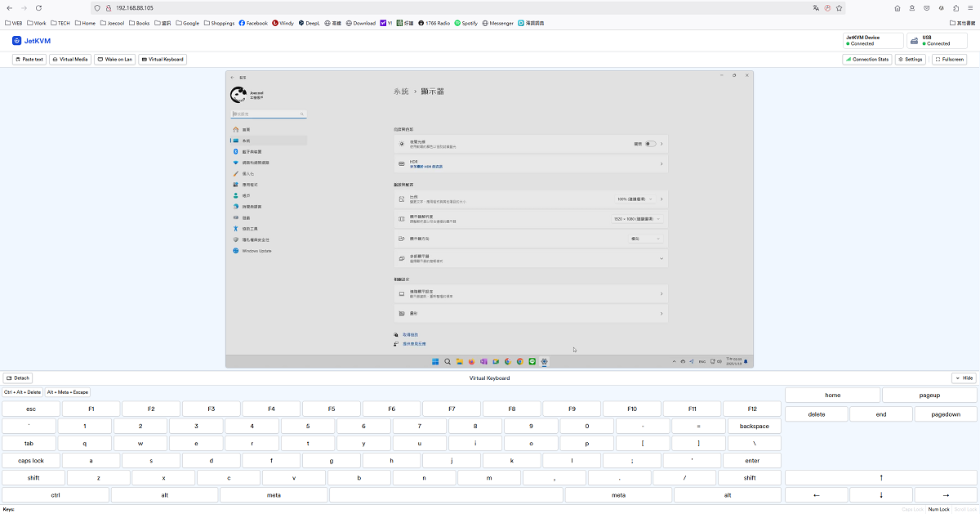The image size is (980, 514).
Task: Send Ctrl + Alt + Delete macro
Action: [23, 392]
